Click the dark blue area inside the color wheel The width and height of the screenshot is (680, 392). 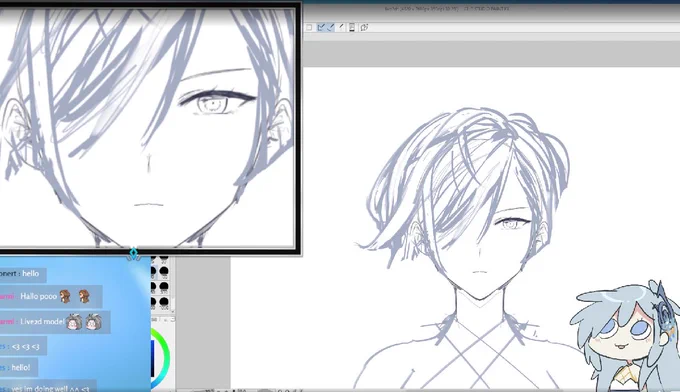[x=152, y=358]
